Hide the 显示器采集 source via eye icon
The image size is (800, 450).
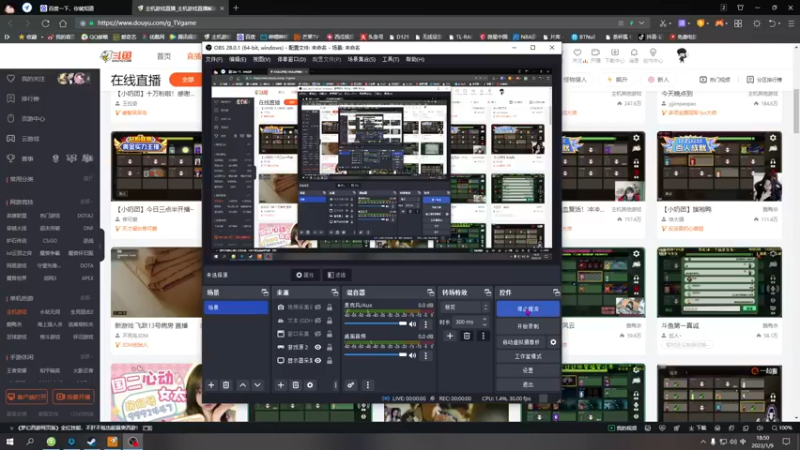(x=318, y=360)
